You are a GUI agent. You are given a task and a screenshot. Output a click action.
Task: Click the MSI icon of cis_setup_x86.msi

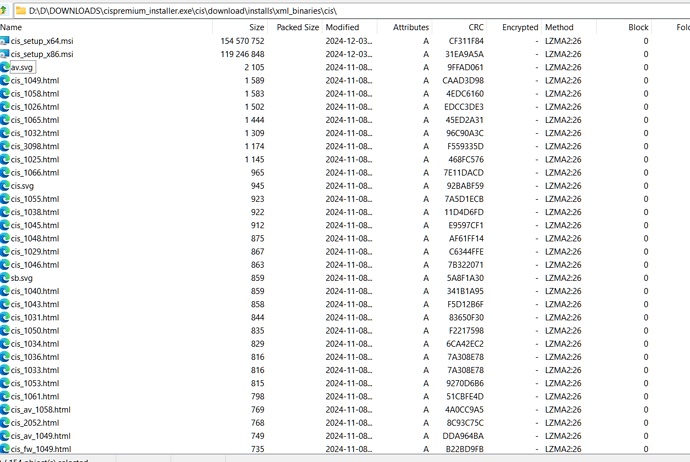point(5,54)
